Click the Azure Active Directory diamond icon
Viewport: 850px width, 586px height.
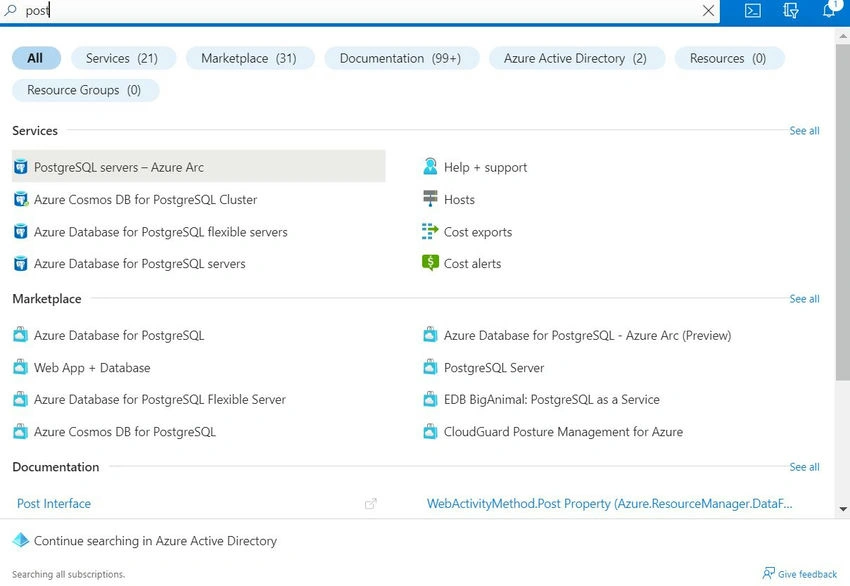coord(21,540)
